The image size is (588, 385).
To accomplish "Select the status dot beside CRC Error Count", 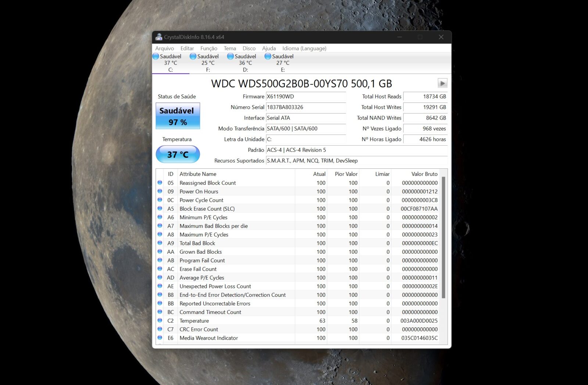I will (x=160, y=329).
